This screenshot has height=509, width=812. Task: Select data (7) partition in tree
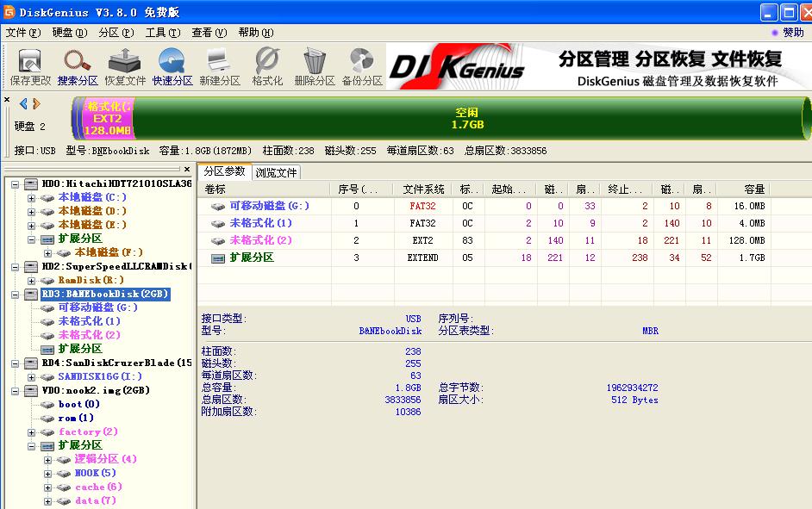(96, 500)
